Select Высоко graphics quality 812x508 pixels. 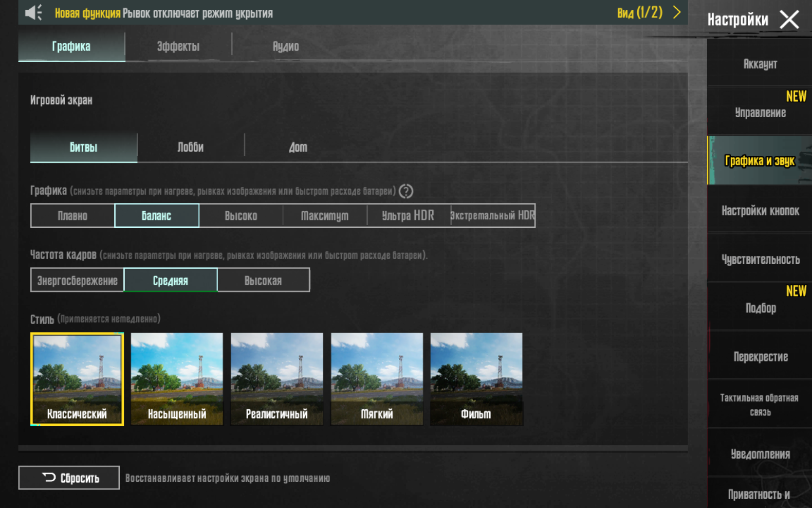click(x=241, y=216)
